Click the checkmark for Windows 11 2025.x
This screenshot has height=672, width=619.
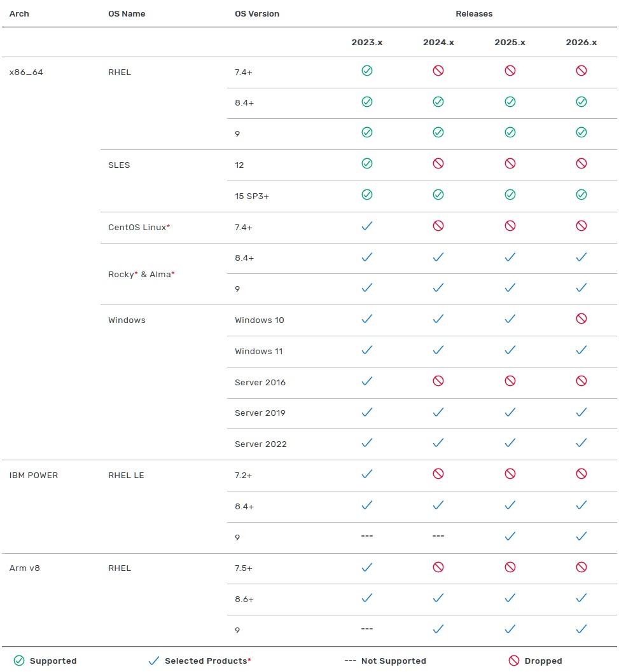[510, 350]
